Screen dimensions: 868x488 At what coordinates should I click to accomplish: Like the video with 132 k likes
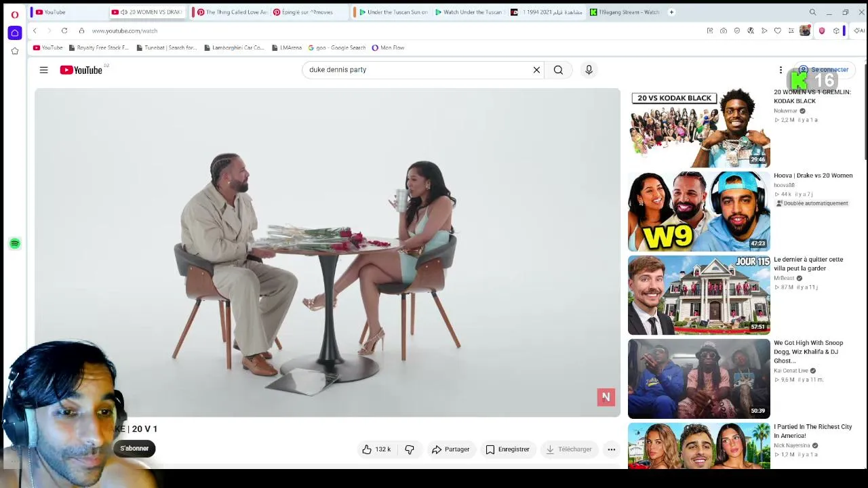(x=376, y=449)
